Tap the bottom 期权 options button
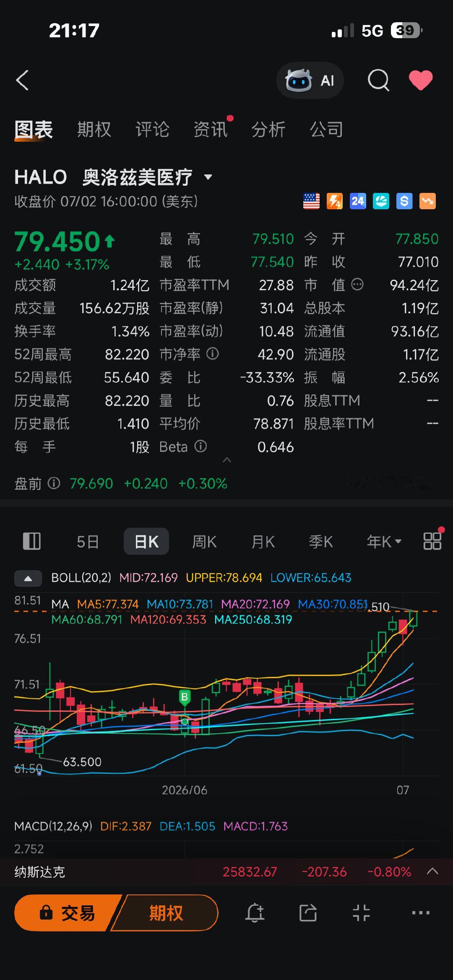 coord(166,913)
